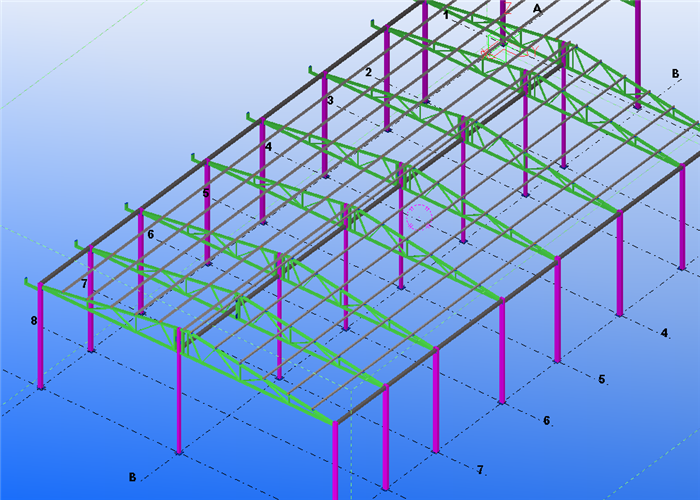
Task: Pick the right-side grid label 7
Action: [x=480, y=470]
